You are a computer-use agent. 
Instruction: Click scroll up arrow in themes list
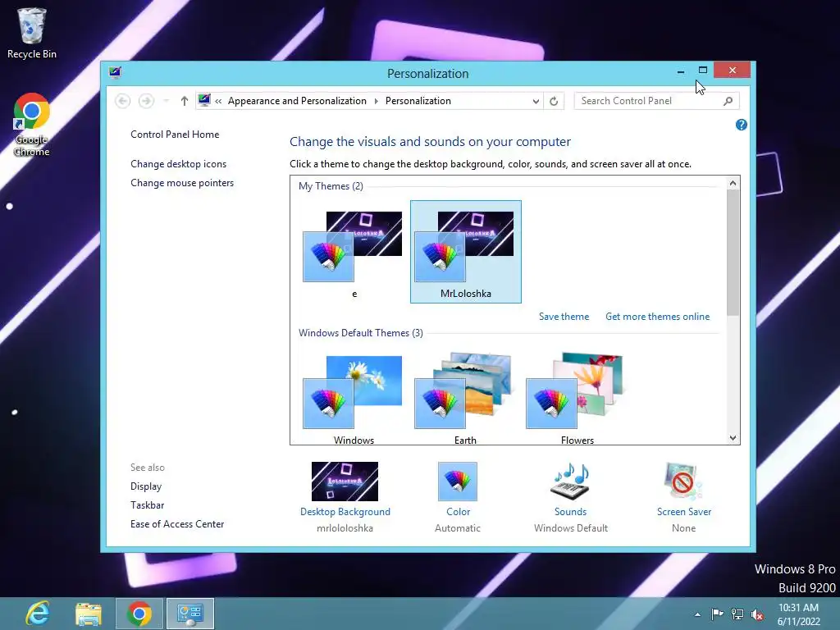coord(733,183)
